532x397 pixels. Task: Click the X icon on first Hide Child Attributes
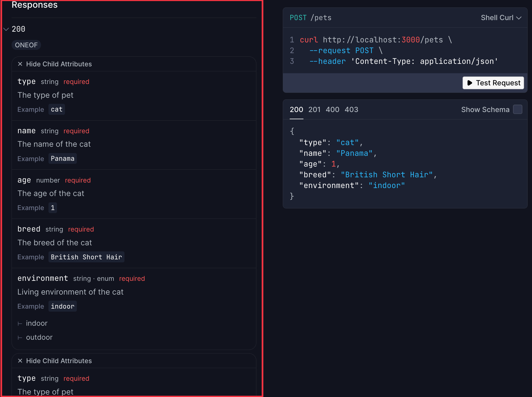[x=20, y=64]
